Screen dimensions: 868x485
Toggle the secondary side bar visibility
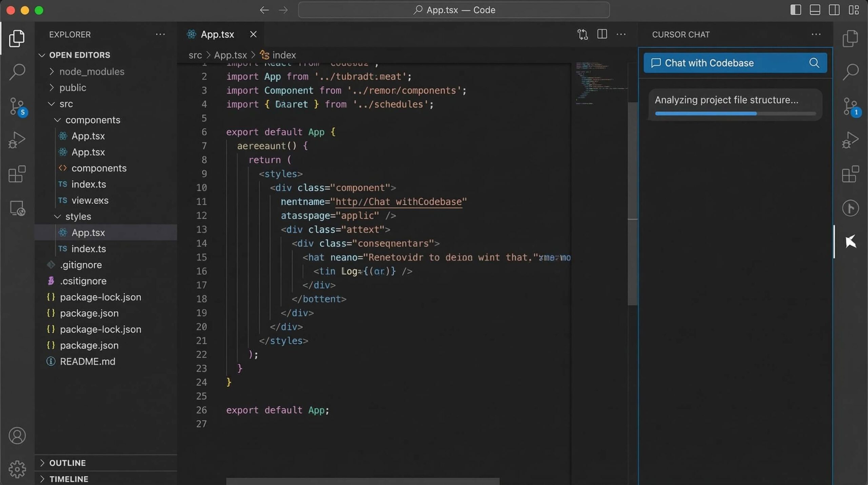(x=834, y=10)
